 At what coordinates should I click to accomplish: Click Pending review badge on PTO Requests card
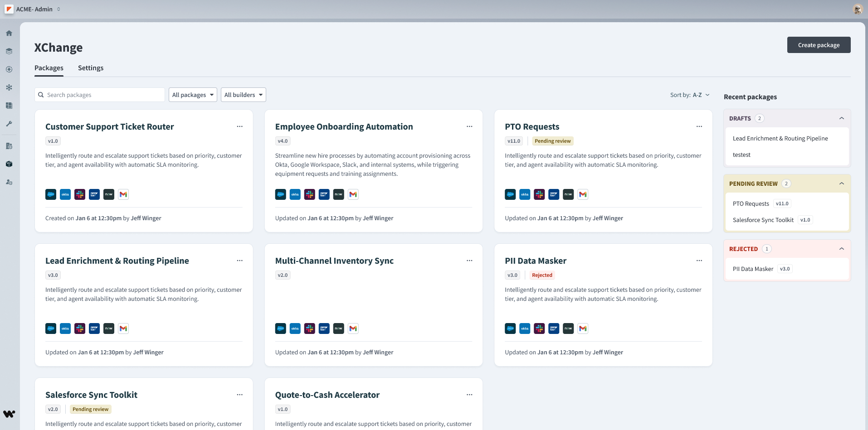click(x=552, y=141)
